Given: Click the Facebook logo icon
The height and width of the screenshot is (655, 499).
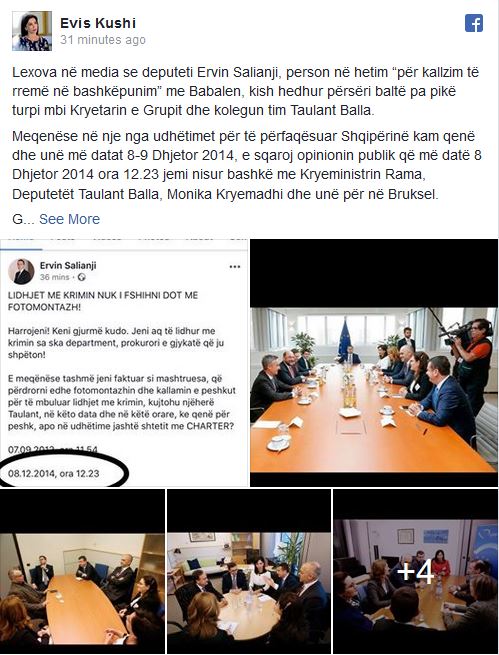Looking at the screenshot, I should (474, 23).
